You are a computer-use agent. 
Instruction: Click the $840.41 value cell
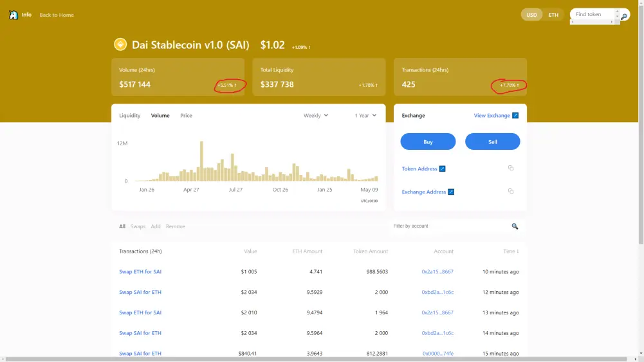[248, 354]
